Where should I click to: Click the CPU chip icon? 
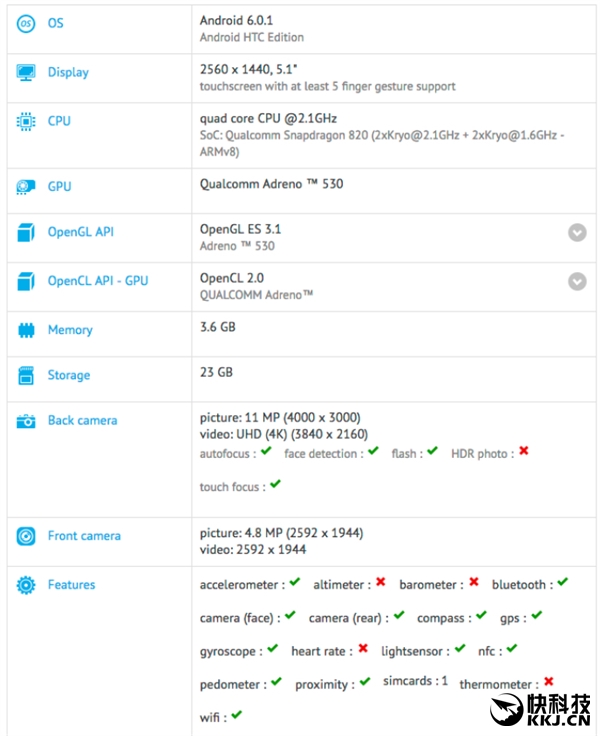(26, 121)
